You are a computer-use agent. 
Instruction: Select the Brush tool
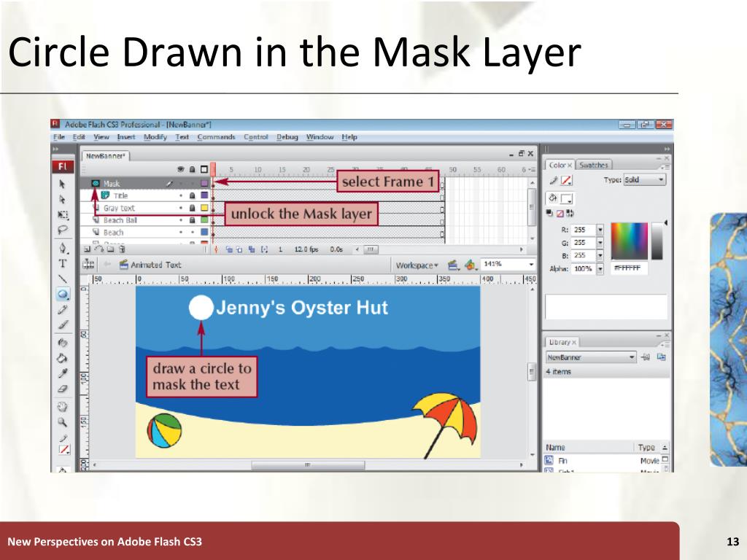tap(63, 325)
